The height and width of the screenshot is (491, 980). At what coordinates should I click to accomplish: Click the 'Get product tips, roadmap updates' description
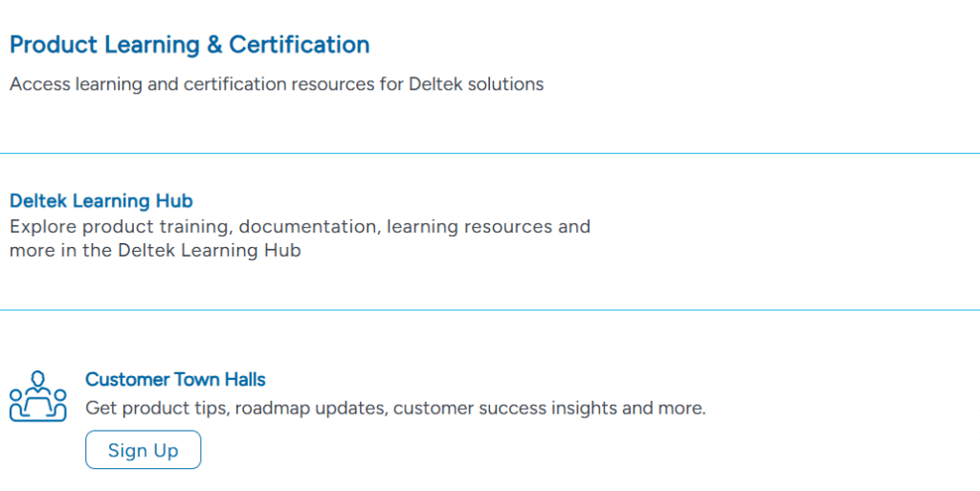(x=395, y=408)
